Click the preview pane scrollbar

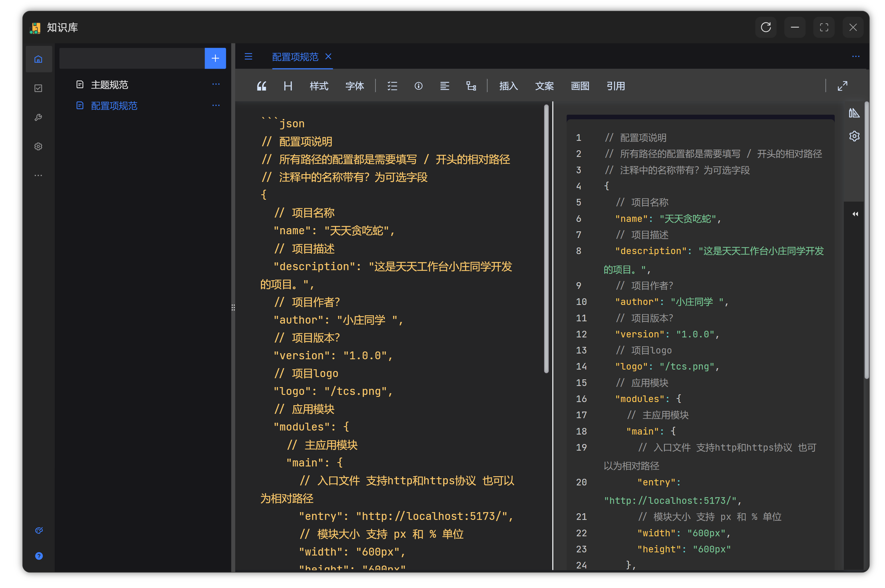866,240
